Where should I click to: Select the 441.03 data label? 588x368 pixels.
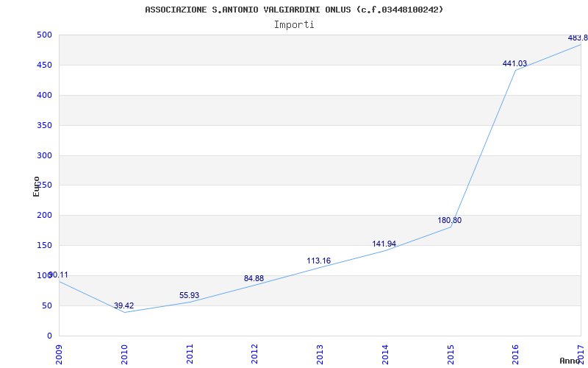click(x=514, y=64)
